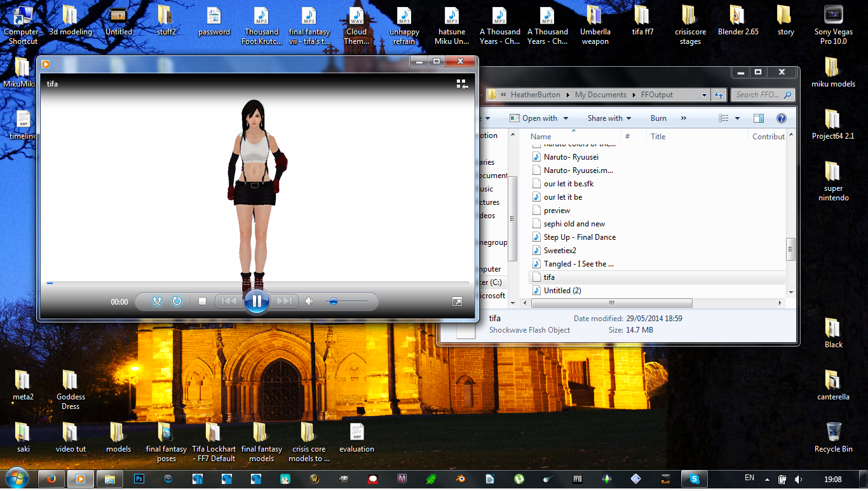
Task: Open the view options dropdown arrow
Action: (x=737, y=118)
